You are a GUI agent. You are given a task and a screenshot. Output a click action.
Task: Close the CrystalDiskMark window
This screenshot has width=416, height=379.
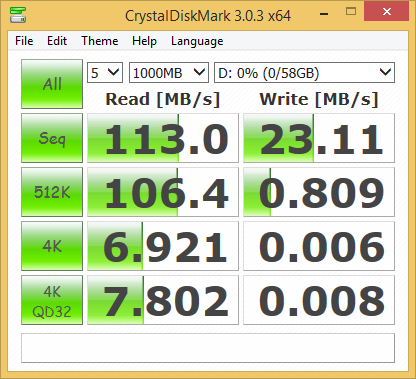tap(387, 12)
